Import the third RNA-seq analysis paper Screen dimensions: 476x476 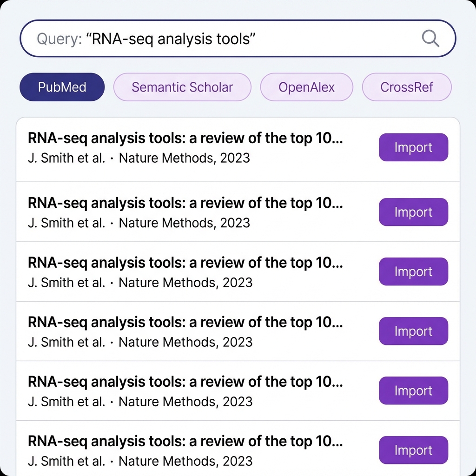413,271
